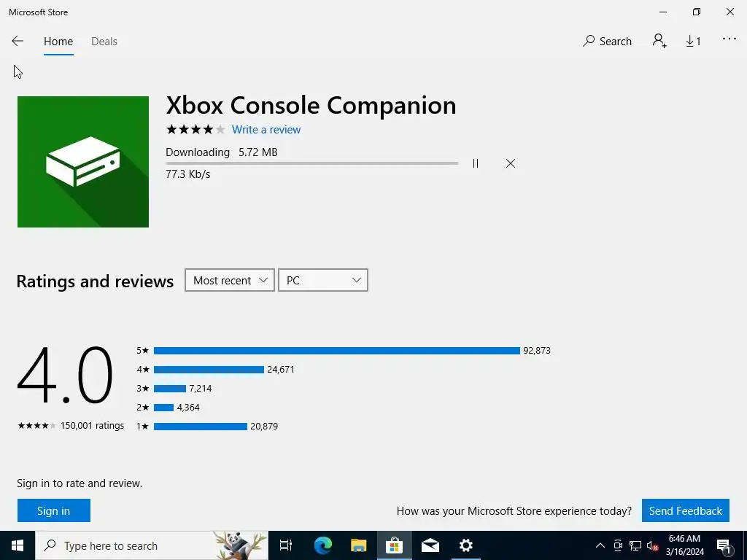
Task: Open File Explorer from taskbar
Action: [x=359, y=545]
